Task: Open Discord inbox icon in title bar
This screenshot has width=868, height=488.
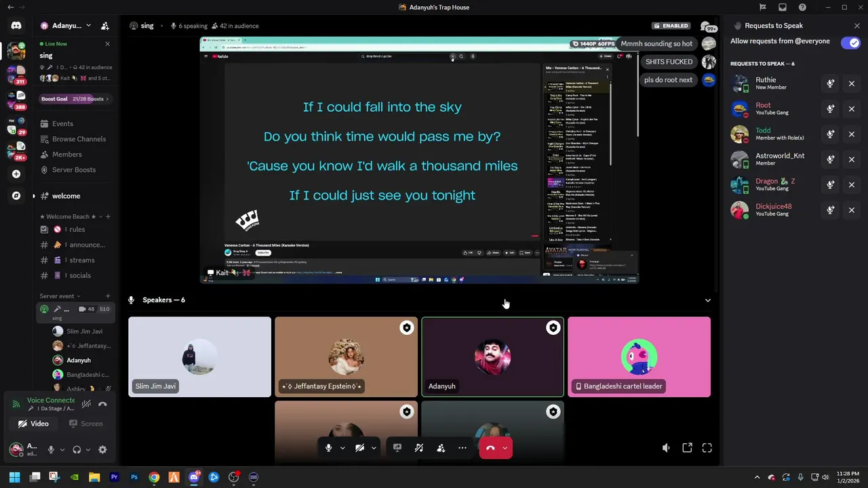Action: click(x=783, y=7)
